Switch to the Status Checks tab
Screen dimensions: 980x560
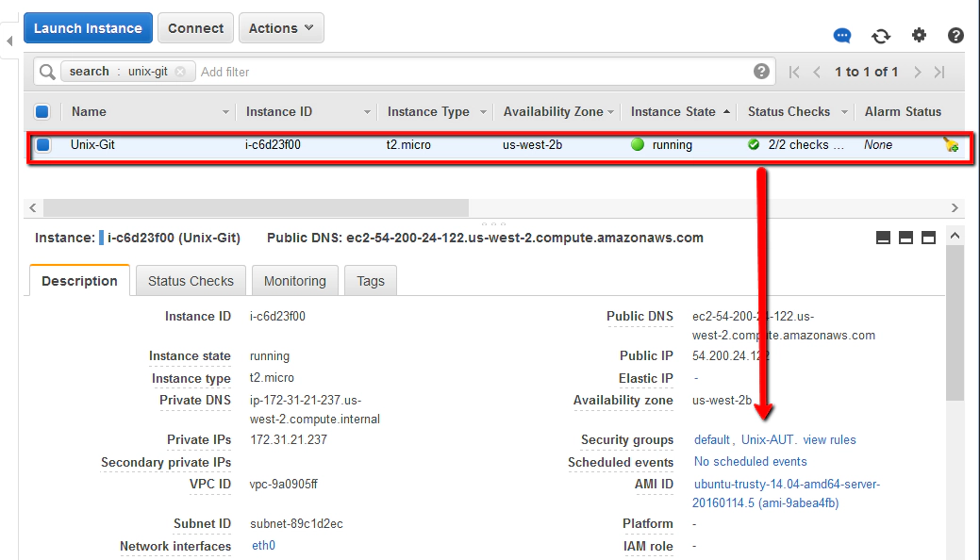coord(191,281)
